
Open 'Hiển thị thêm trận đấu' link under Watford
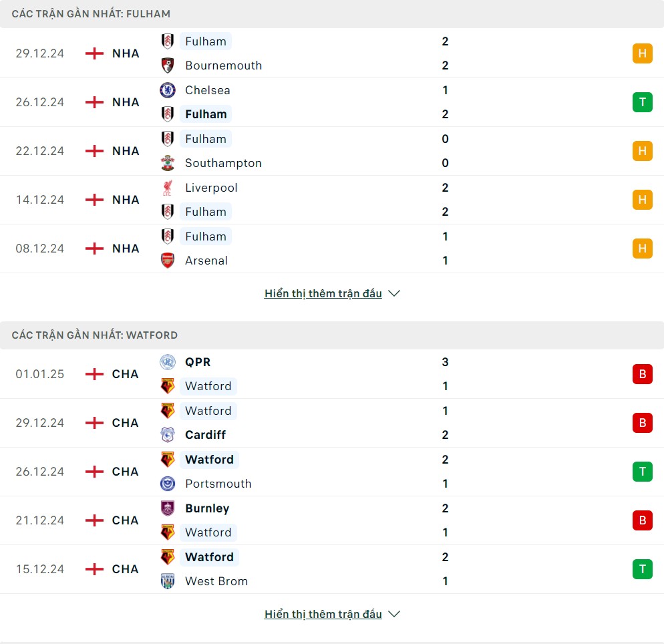[x=323, y=614]
